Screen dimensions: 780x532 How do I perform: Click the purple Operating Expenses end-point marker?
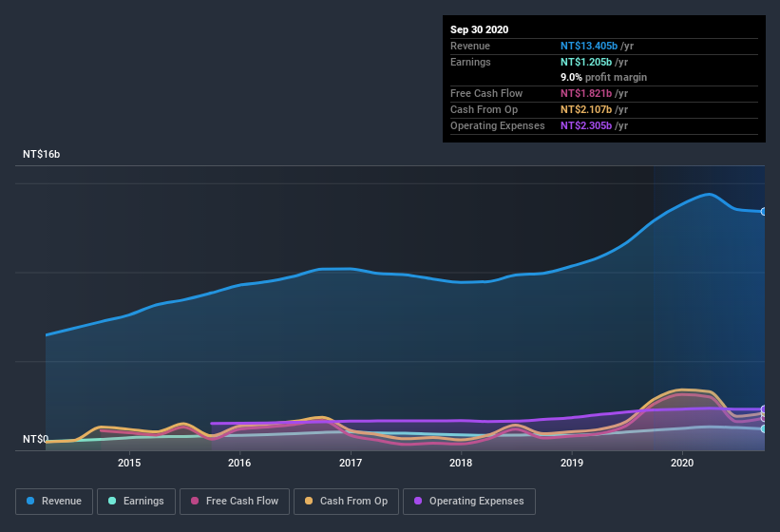[x=764, y=409]
